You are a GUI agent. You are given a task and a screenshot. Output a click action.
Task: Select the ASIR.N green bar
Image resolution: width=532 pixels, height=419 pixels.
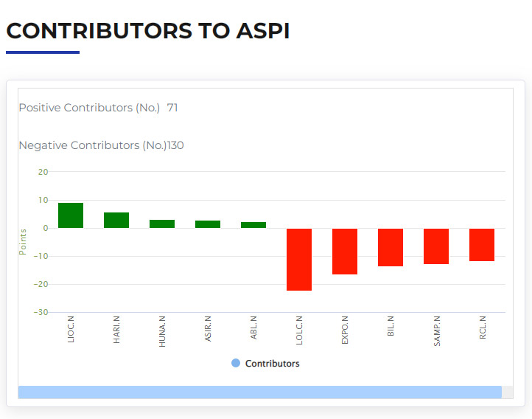pos(208,224)
